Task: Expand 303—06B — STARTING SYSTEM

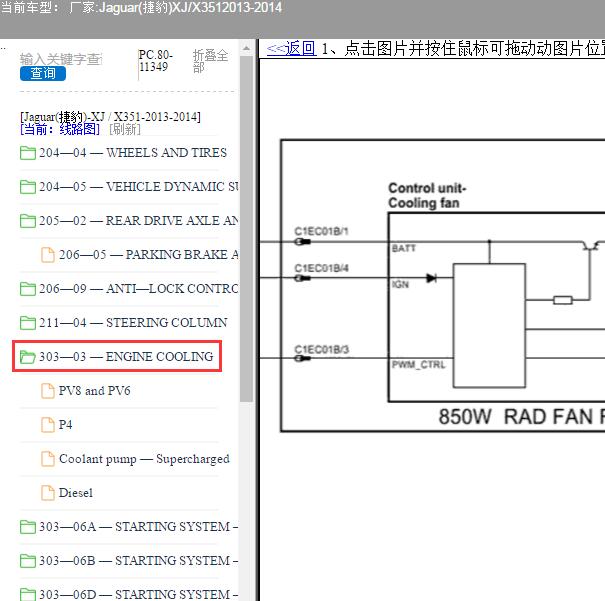Action: coord(139,560)
